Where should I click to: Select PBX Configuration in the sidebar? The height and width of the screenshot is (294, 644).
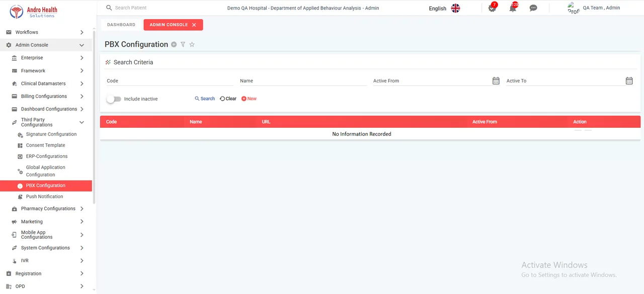click(x=46, y=185)
